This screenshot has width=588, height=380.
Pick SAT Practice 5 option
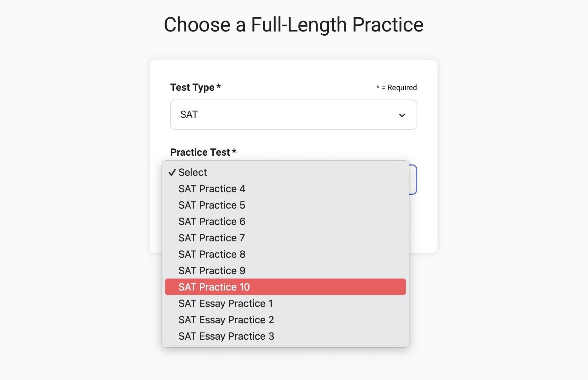(x=212, y=205)
